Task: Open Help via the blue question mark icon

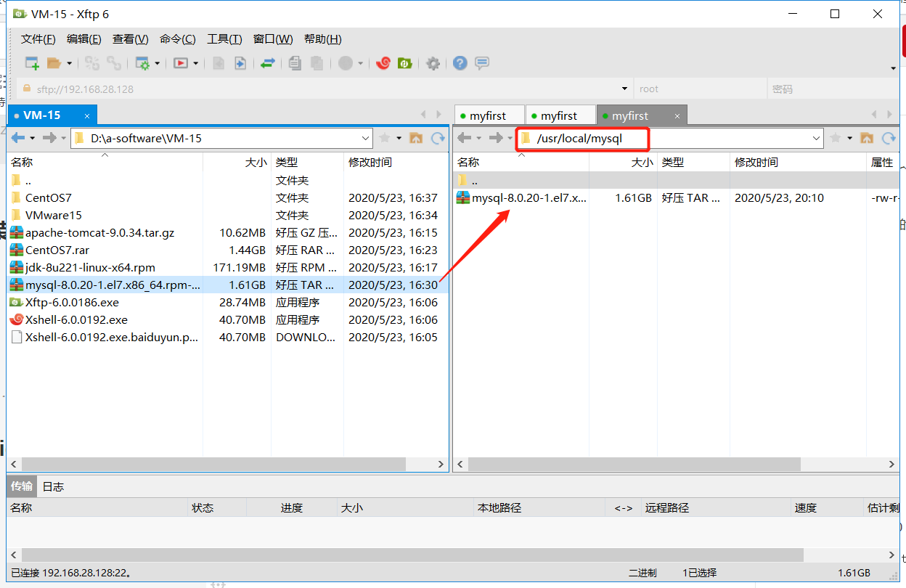Action: 460,63
